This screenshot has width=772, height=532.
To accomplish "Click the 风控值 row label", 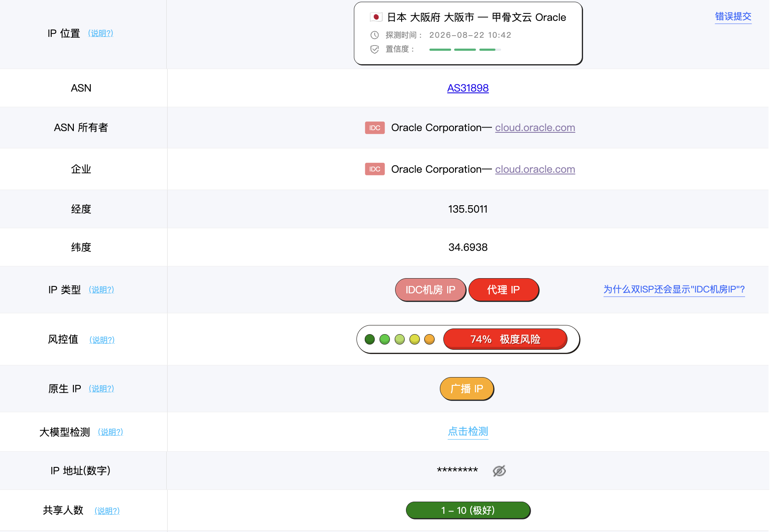I will pos(63,339).
